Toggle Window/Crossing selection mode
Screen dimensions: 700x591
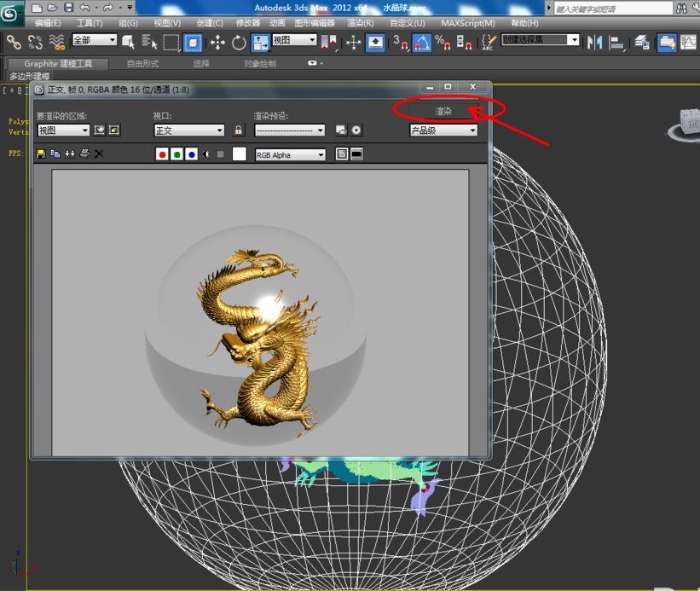click(193, 43)
